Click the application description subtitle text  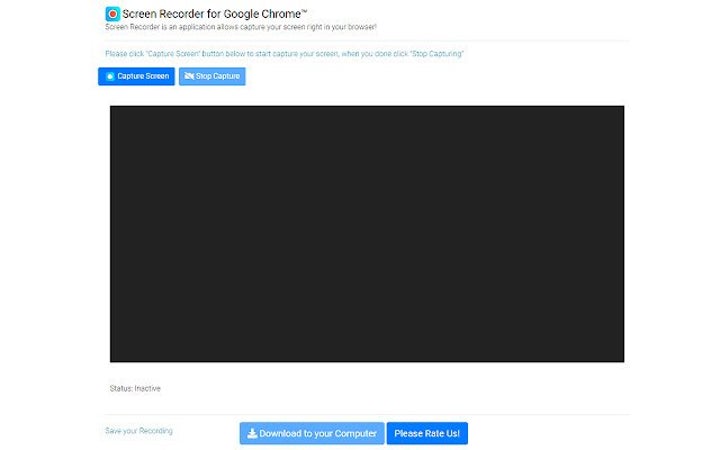240,28
